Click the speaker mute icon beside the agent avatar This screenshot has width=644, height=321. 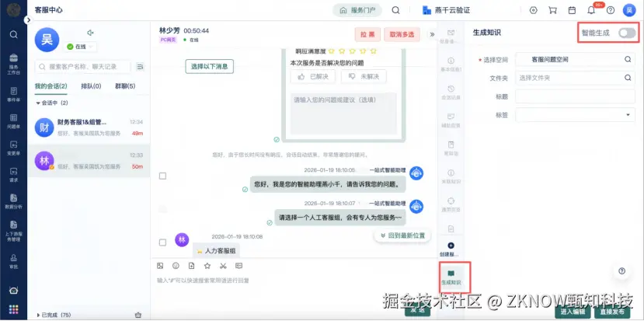click(90, 33)
